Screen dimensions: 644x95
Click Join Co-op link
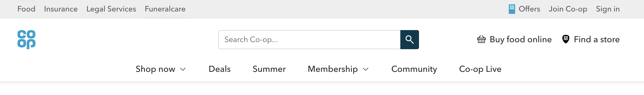(x=568, y=9)
